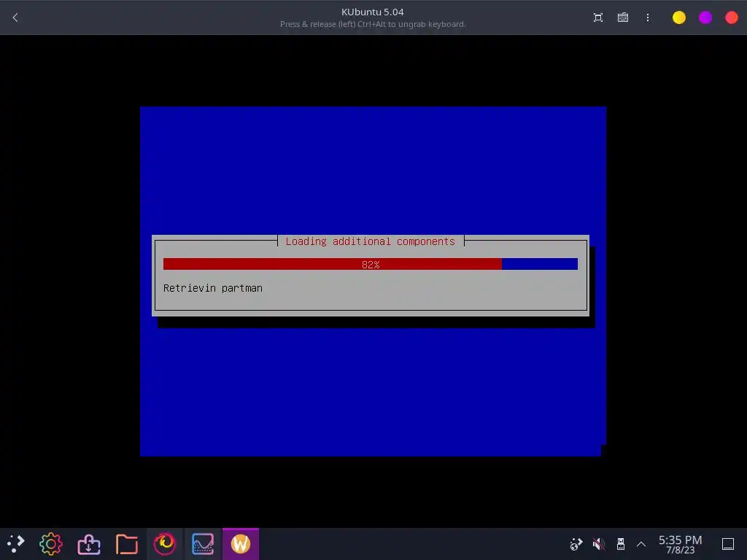Toggle fullscreen view of the VM

click(598, 17)
